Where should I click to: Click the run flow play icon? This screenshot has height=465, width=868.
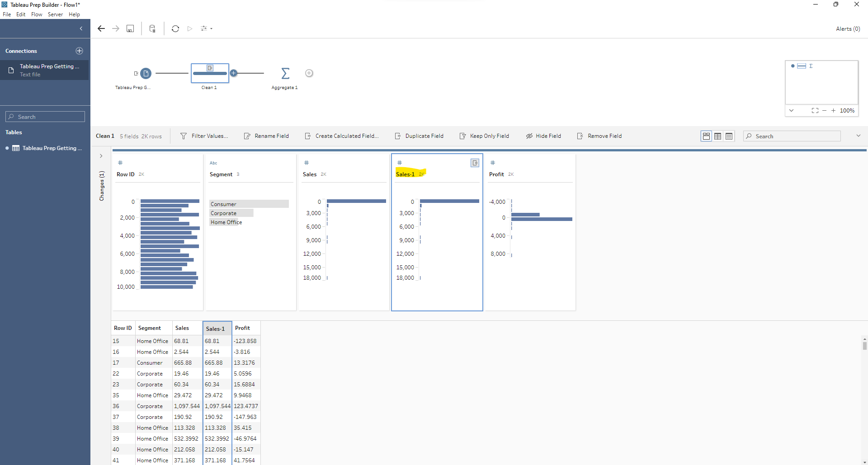[x=190, y=28]
